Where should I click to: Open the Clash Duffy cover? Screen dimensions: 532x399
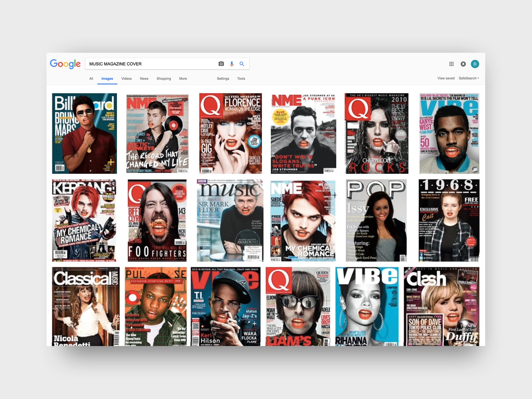point(442,307)
